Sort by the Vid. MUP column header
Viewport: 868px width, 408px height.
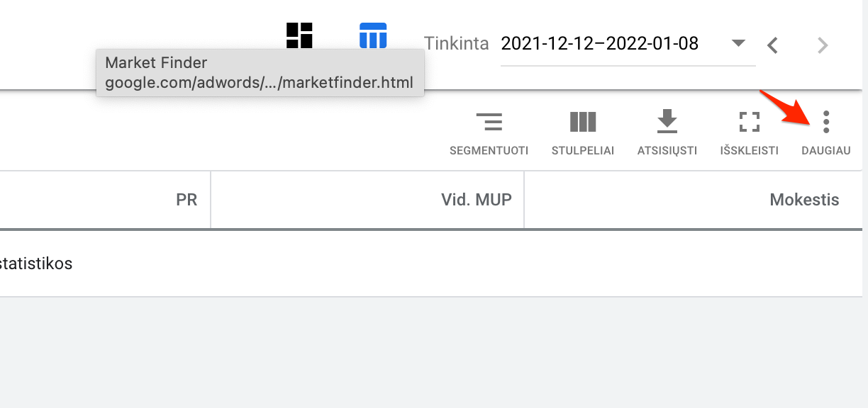pos(476,200)
